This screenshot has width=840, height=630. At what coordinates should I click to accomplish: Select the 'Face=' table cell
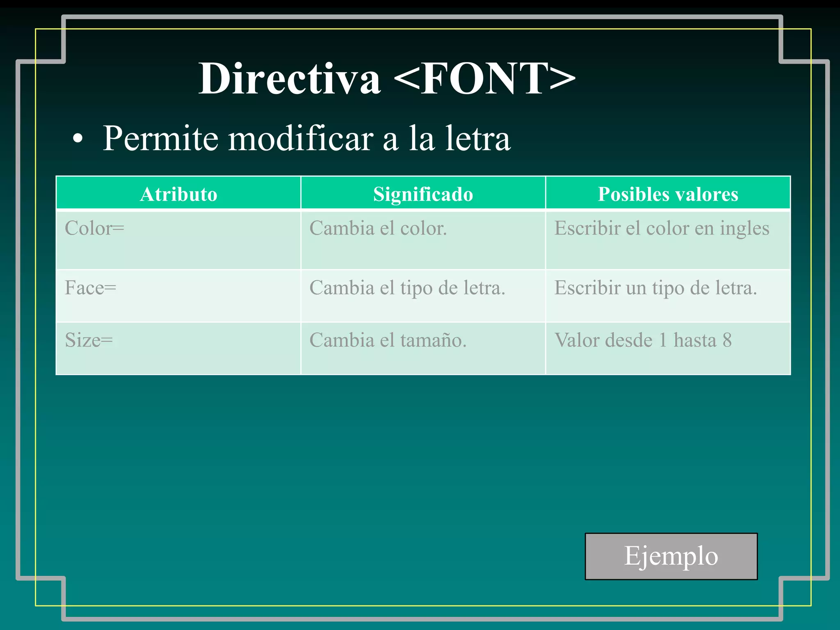point(178,296)
